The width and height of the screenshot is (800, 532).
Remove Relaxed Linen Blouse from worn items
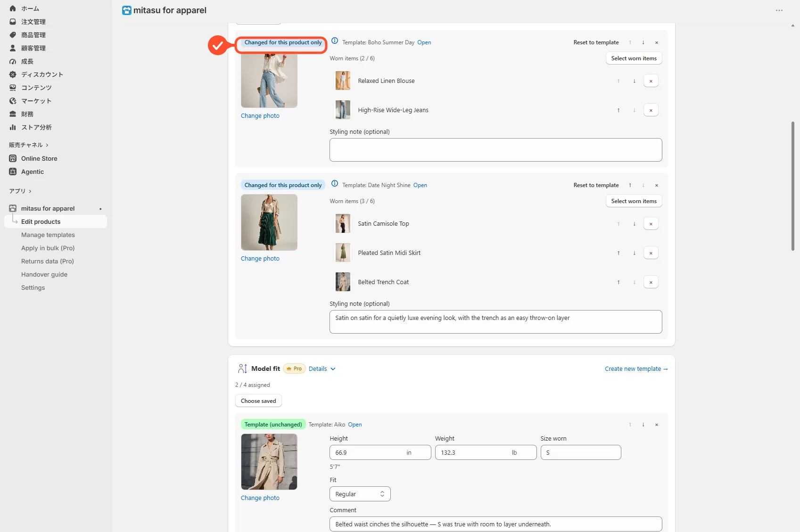pos(651,81)
